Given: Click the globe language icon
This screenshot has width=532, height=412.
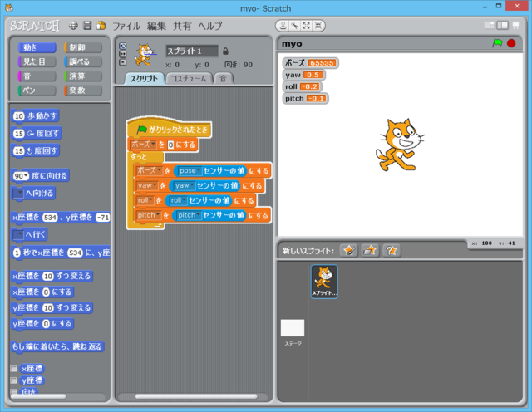Looking at the screenshot, I should (73, 26).
